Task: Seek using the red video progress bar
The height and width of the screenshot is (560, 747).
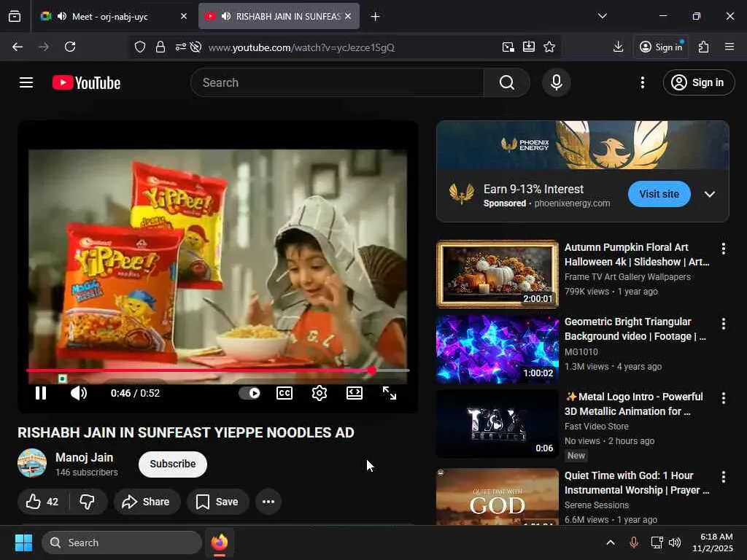Action: (x=217, y=370)
